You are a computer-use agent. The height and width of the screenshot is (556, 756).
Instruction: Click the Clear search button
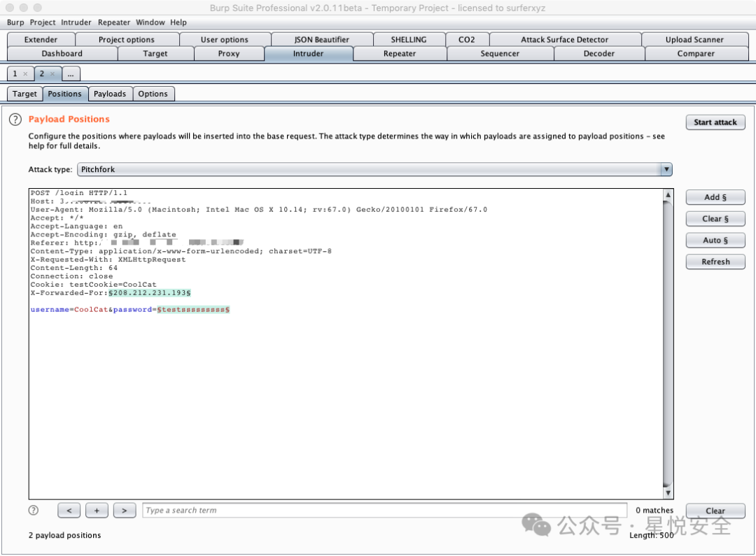pos(715,511)
